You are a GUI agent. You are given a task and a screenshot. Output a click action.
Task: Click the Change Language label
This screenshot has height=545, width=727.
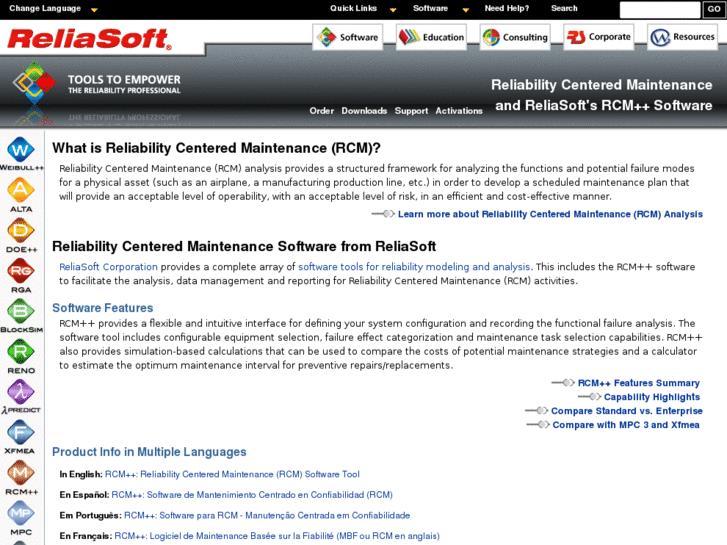(45, 8)
